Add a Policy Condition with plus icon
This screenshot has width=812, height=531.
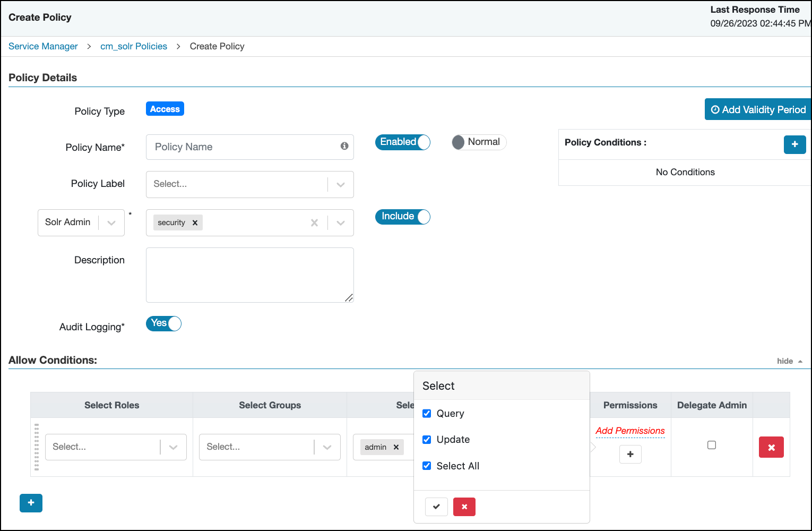click(x=794, y=144)
